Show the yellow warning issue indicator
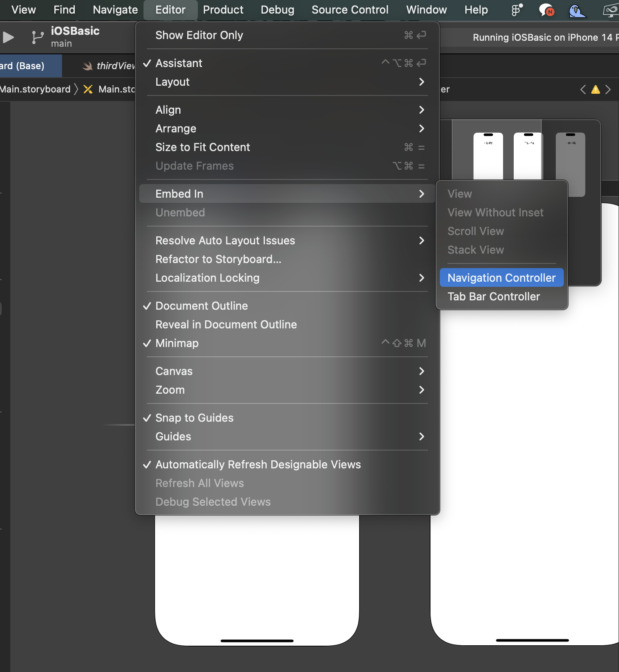The height and width of the screenshot is (672, 619). 596,90
